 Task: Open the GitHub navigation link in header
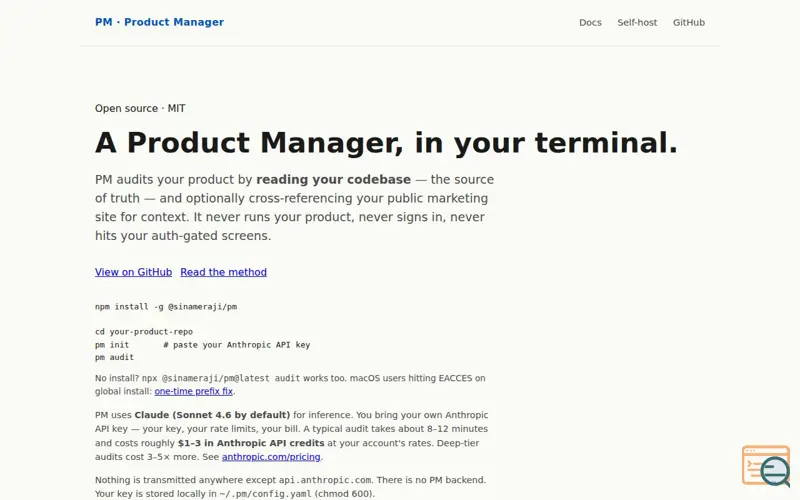click(689, 22)
